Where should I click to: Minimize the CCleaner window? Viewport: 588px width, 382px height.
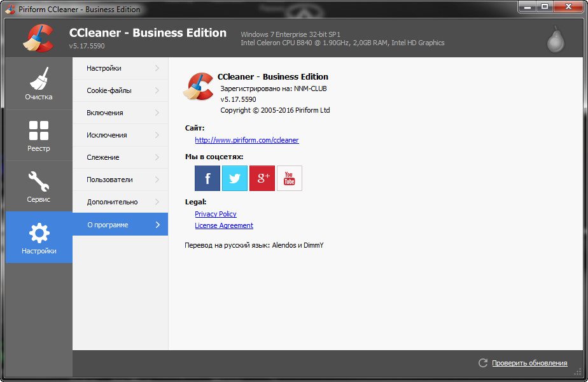click(x=528, y=7)
